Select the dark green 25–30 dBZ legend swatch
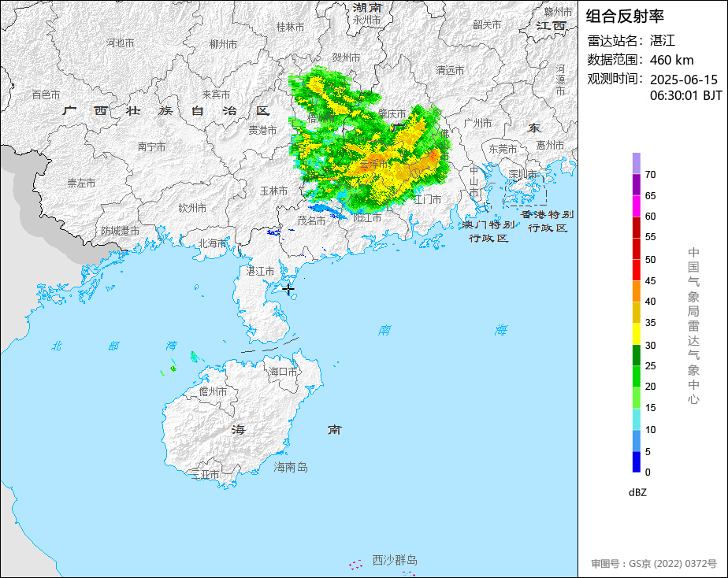The height and width of the screenshot is (578, 728). (x=636, y=355)
